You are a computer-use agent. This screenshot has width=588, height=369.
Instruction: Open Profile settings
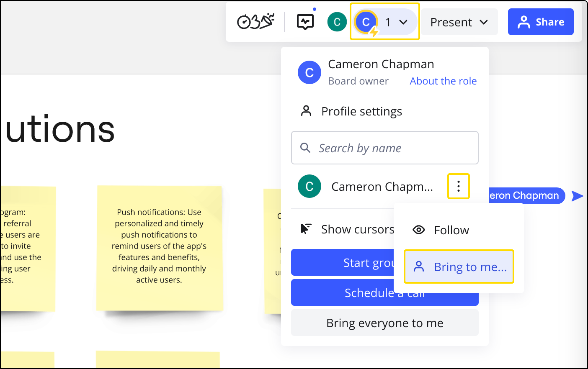coord(361,111)
